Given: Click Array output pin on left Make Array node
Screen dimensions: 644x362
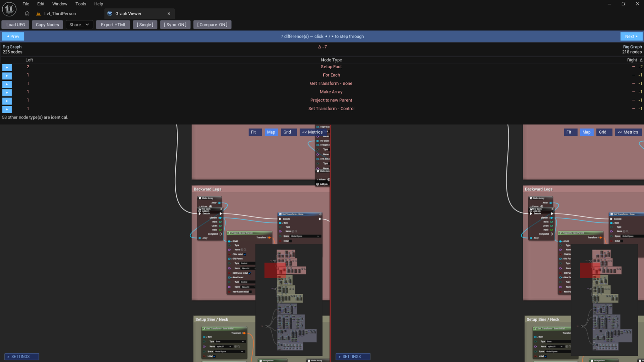Looking at the screenshot, I should [220, 203].
